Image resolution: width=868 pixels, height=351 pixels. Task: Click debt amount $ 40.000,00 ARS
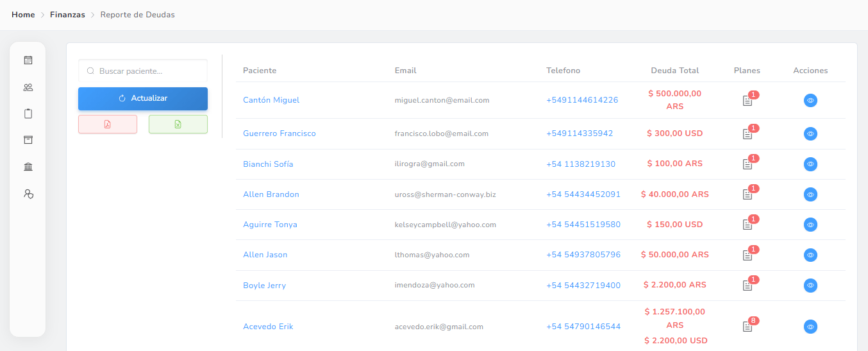[675, 194]
